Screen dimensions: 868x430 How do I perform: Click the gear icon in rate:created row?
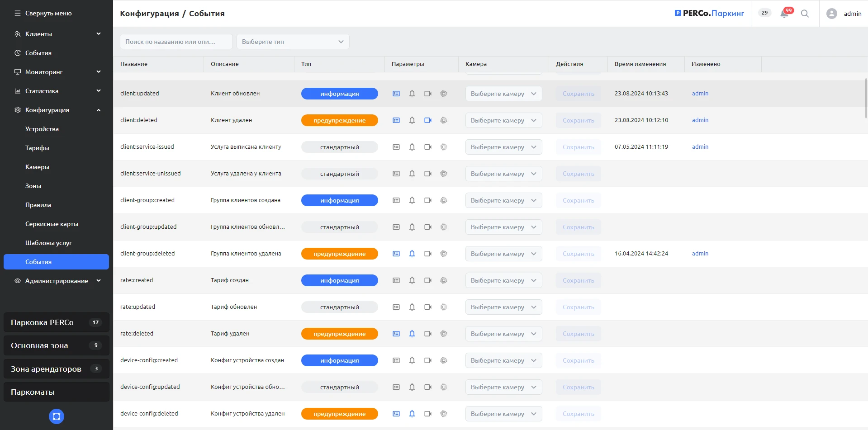click(x=444, y=280)
